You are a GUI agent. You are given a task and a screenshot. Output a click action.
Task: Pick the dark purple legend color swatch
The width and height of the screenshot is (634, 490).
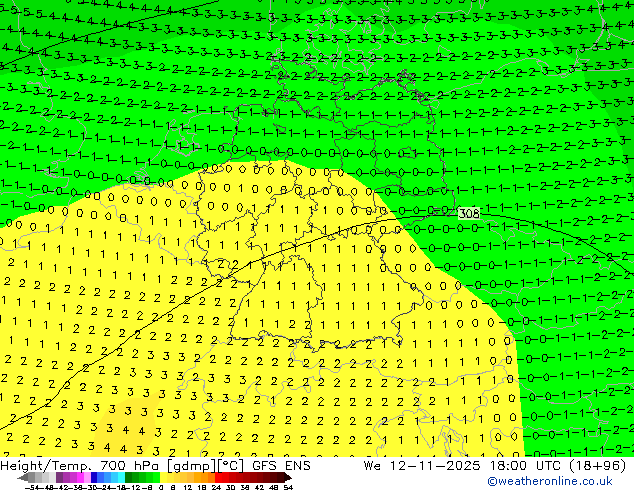pos(59,477)
